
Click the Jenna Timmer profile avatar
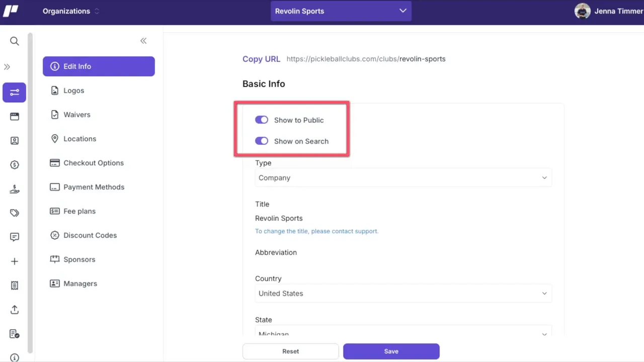tap(582, 11)
